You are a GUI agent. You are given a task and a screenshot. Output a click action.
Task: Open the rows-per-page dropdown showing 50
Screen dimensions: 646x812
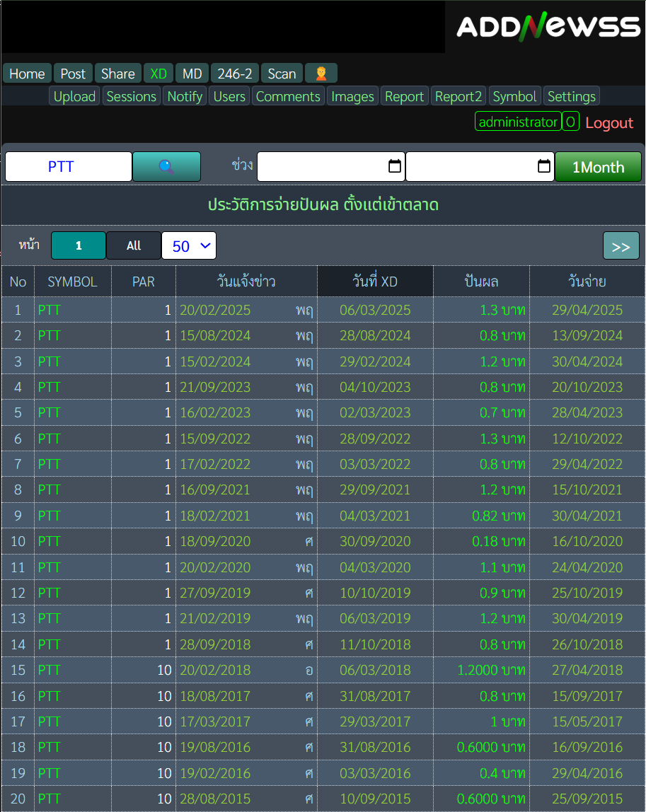pyautogui.click(x=189, y=246)
